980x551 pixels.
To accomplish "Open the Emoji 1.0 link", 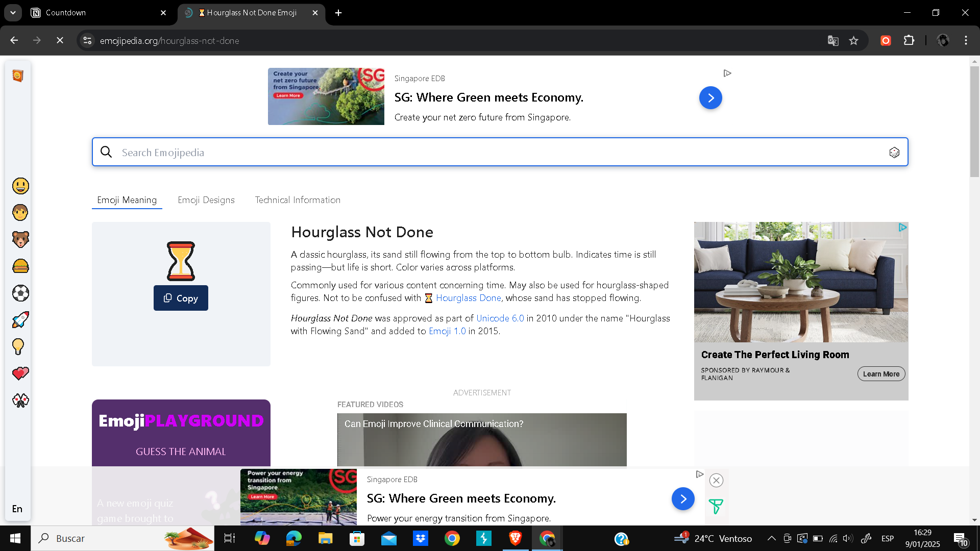I will click(447, 331).
